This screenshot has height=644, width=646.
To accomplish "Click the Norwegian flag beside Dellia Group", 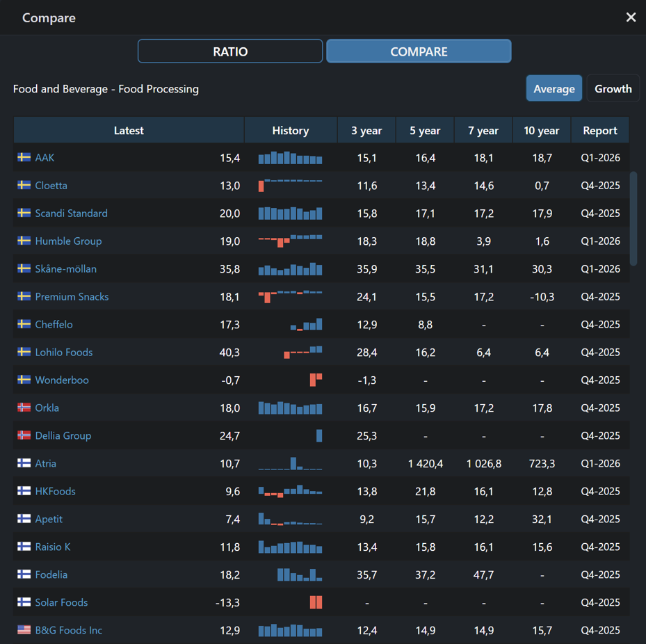I will 24,435.
